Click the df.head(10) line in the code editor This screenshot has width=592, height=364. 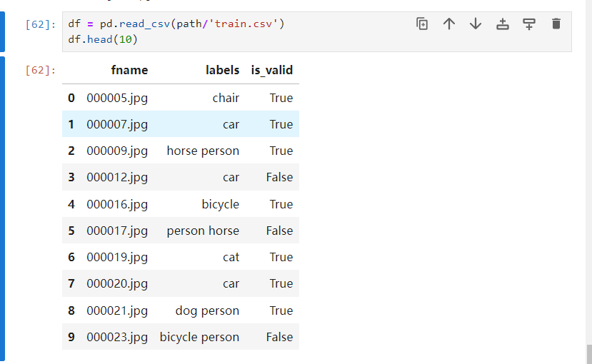click(x=103, y=39)
